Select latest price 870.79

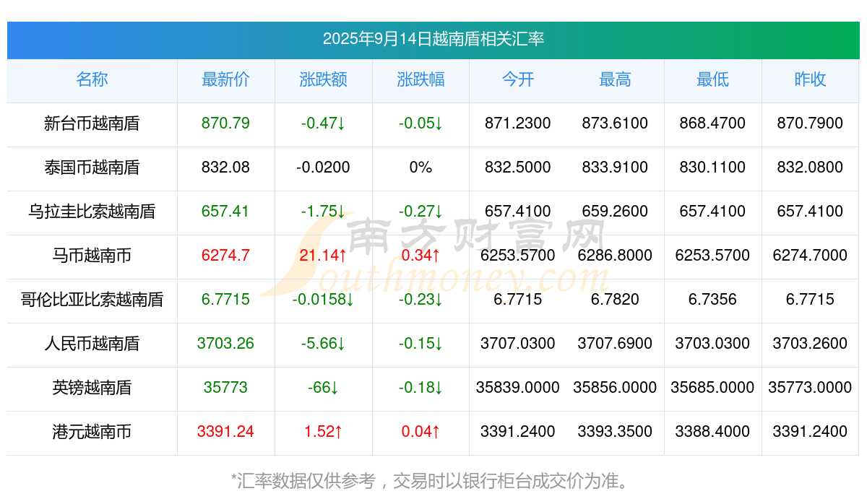pos(225,123)
